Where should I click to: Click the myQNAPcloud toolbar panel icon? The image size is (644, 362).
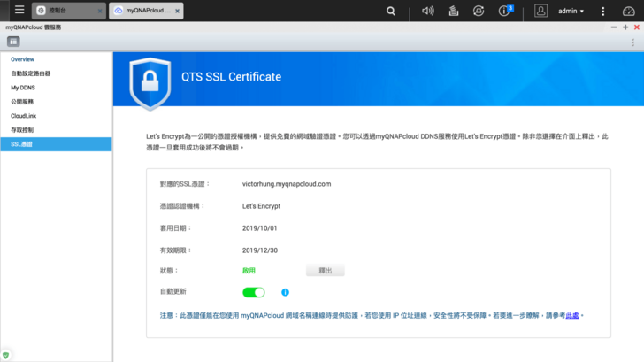point(14,42)
